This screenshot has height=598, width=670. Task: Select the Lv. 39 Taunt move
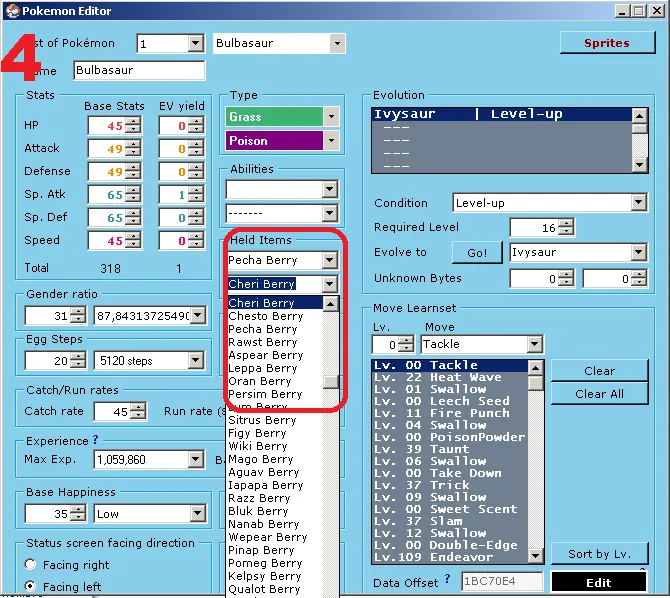point(450,449)
